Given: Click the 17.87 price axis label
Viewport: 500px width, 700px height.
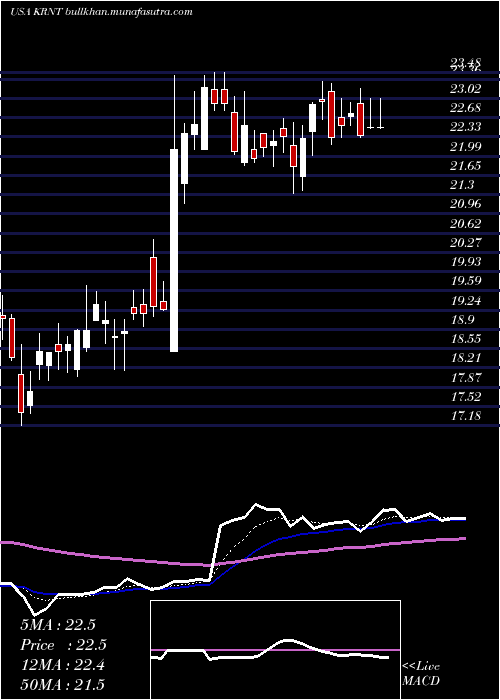Looking at the screenshot, I should (465, 378).
